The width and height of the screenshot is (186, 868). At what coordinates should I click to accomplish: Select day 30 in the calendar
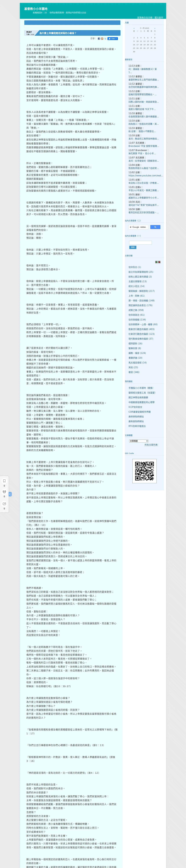(134, 52)
